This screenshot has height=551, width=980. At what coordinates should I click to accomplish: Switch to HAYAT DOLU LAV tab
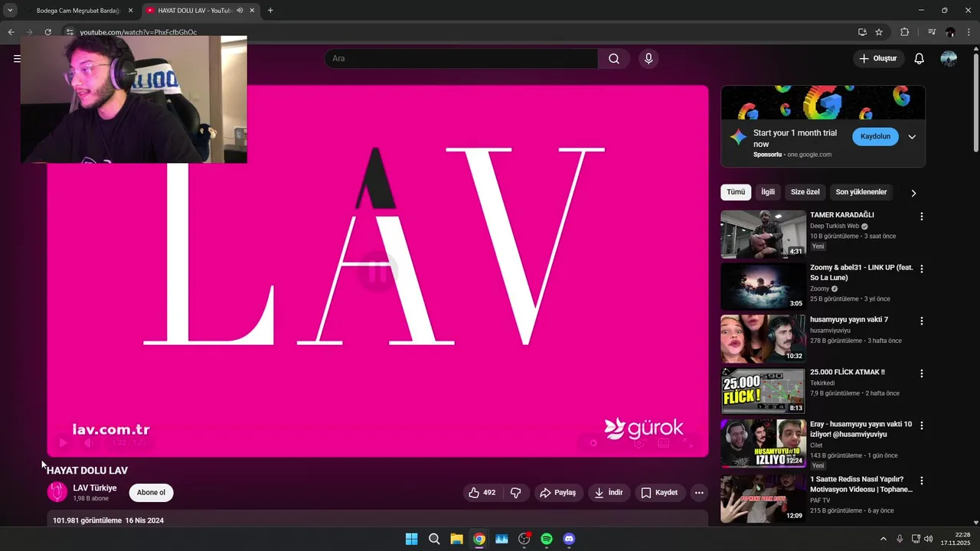pyautogui.click(x=201, y=11)
